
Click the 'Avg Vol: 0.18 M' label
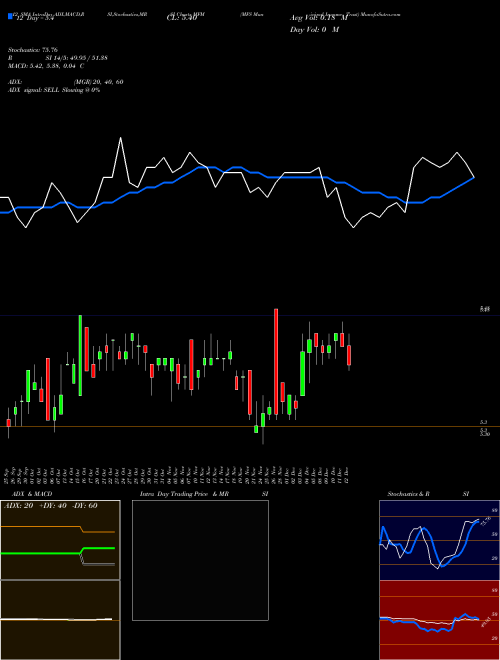(x=319, y=18)
